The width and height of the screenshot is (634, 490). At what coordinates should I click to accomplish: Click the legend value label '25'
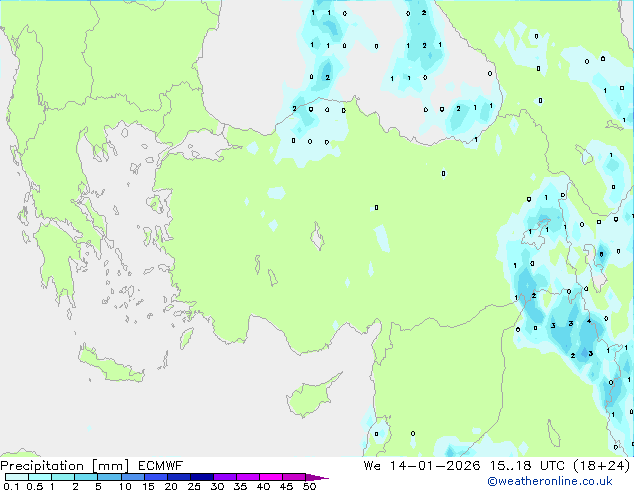point(194,486)
